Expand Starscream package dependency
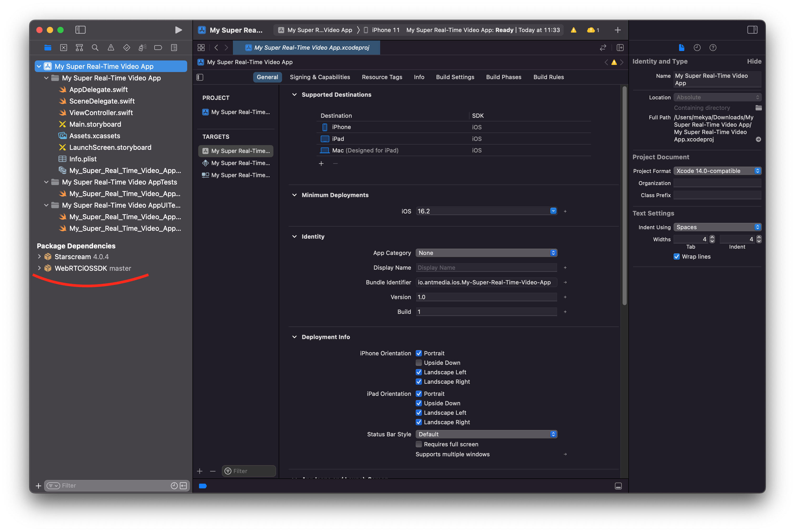The width and height of the screenshot is (795, 532). click(x=39, y=257)
